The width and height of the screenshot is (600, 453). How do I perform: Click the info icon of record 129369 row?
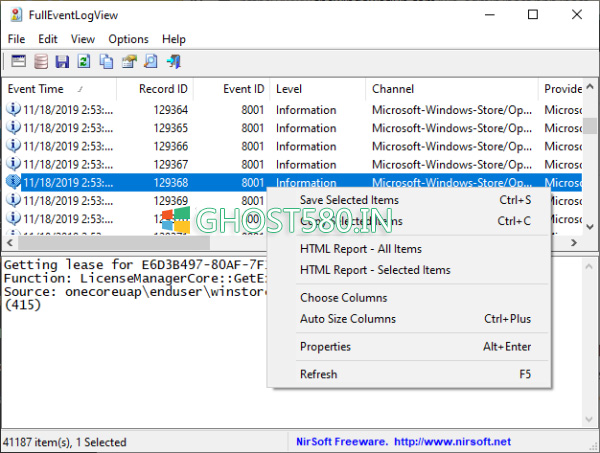[13, 200]
